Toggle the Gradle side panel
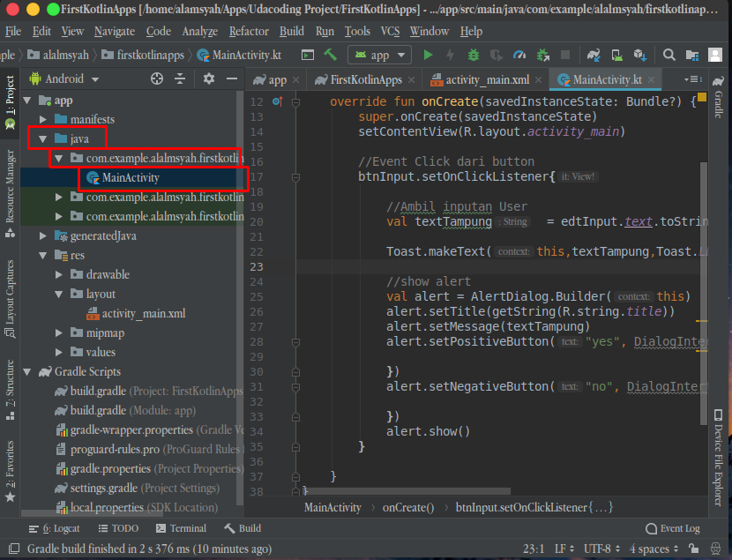The image size is (732, 560). [718, 97]
